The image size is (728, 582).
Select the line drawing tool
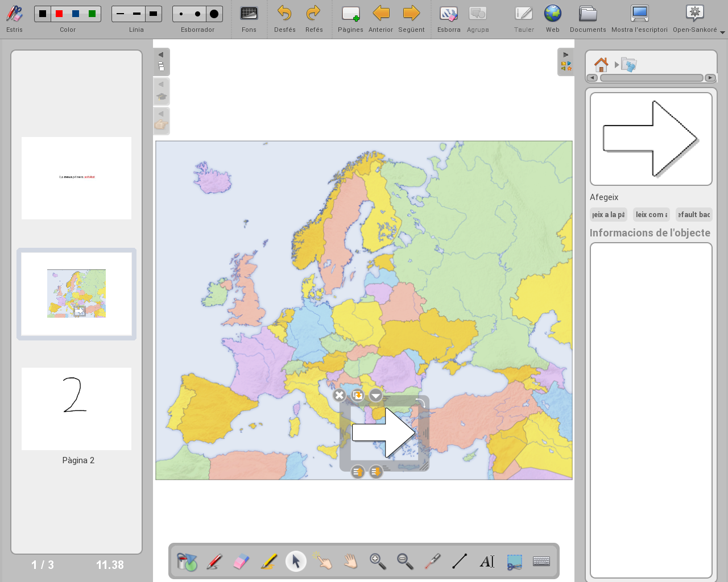tap(460, 562)
